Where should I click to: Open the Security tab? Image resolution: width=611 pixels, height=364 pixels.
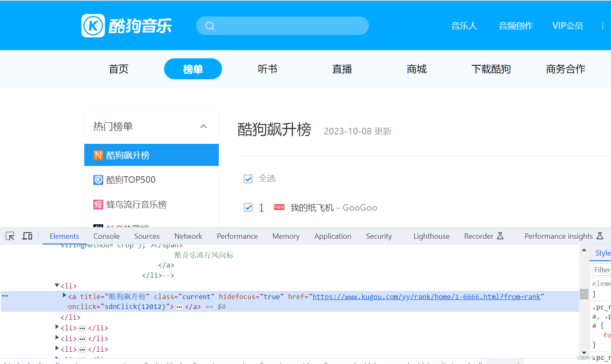(379, 236)
